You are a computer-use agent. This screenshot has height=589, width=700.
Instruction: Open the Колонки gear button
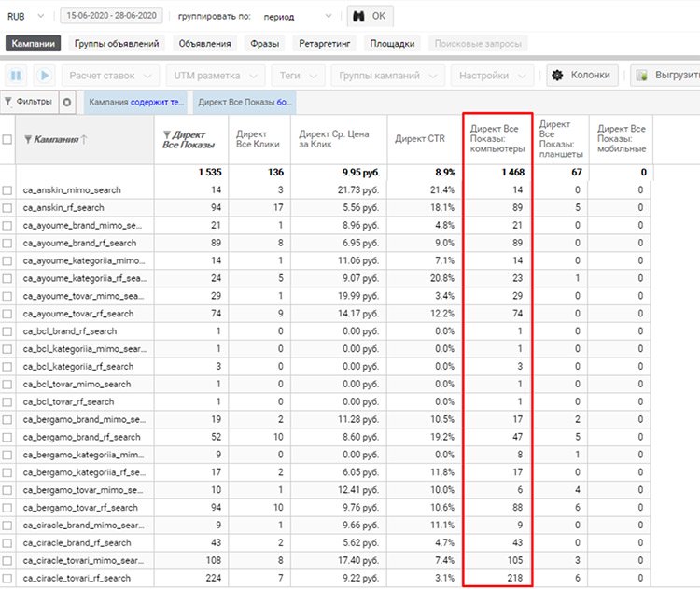click(582, 75)
